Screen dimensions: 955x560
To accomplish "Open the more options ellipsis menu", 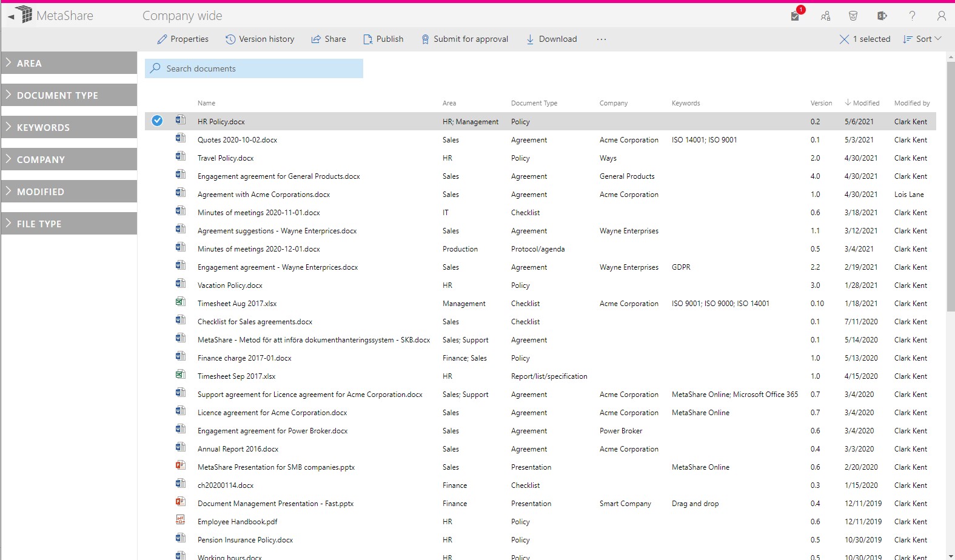I will pos(601,39).
